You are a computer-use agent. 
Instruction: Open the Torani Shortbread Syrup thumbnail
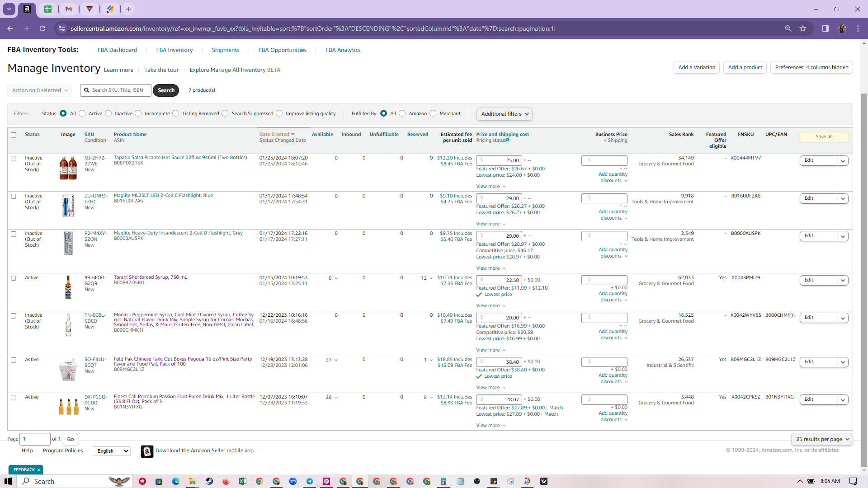click(x=68, y=287)
